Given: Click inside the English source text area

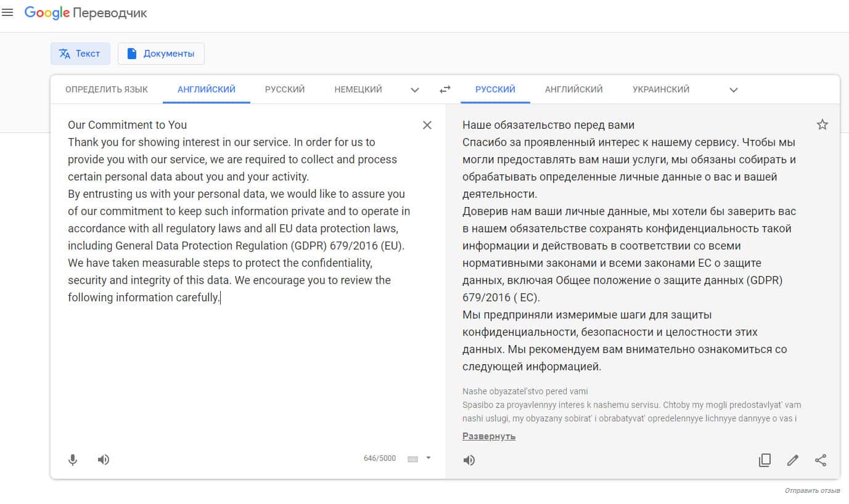Looking at the screenshot, I should point(247,370).
